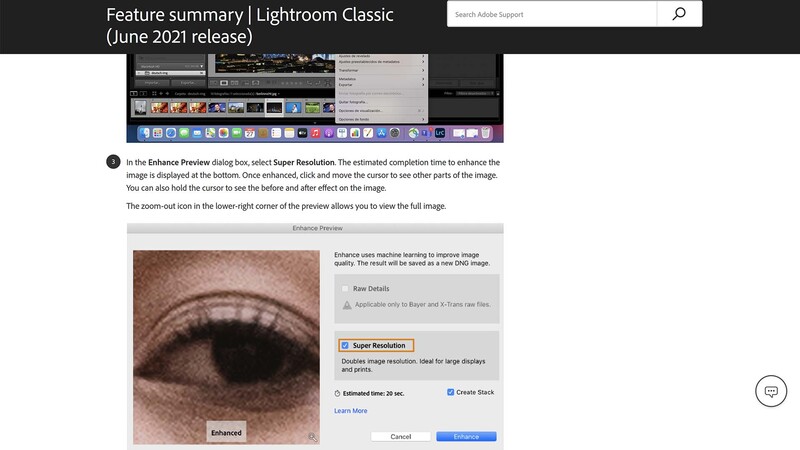Open Launchpad from the Dock

158,133
